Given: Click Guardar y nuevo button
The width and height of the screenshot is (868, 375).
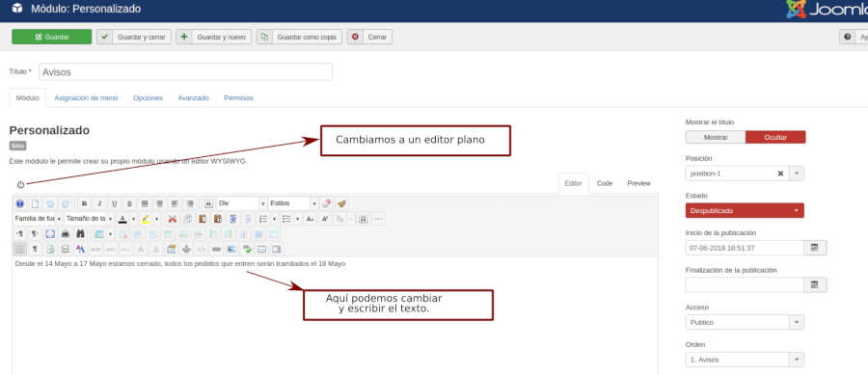Looking at the screenshot, I should 214,37.
